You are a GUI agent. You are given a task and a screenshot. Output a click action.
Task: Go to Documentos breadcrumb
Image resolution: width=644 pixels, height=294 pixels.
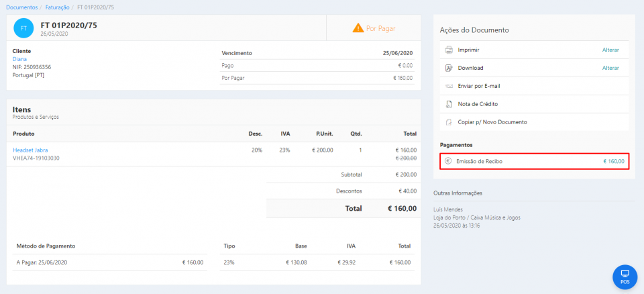21,7
